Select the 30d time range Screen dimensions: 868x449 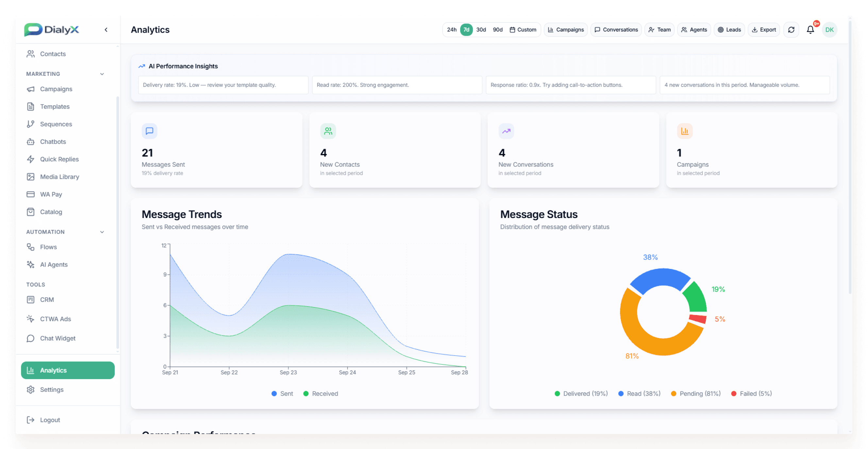click(481, 30)
